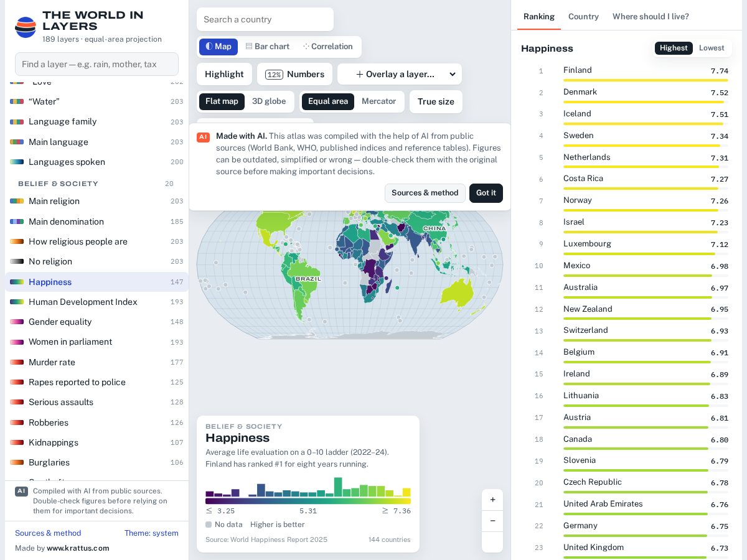Click Finland's yellow ranking bar
Screen dimensions: 747x560
coord(646,80)
